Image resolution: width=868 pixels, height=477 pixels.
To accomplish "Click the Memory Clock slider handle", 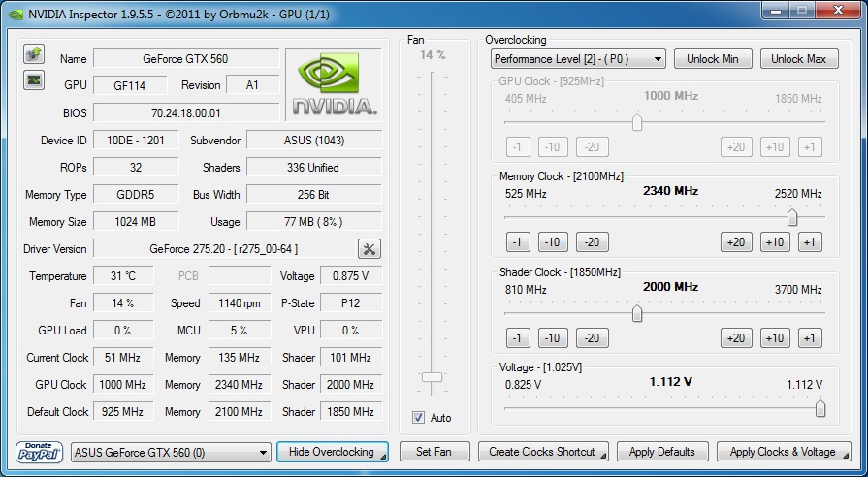I will 792,217.
